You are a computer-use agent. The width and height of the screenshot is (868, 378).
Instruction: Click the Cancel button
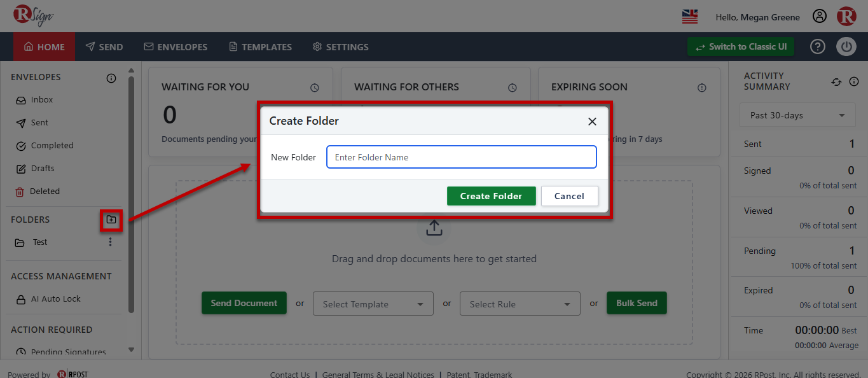(x=570, y=196)
